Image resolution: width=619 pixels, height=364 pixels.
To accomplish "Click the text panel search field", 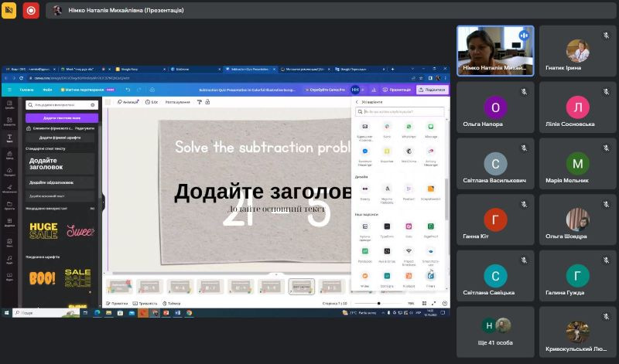I will [x=62, y=105].
